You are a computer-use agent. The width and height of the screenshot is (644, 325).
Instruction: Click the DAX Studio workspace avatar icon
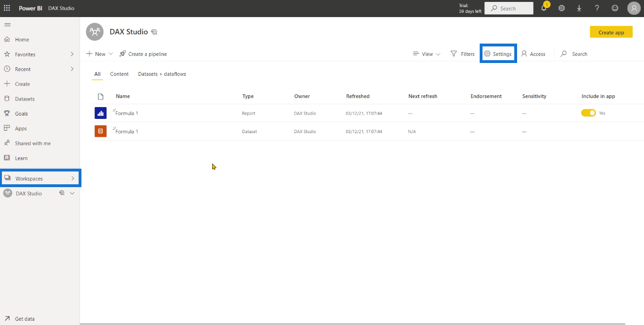pyautogui.click(x=95, y=32)
